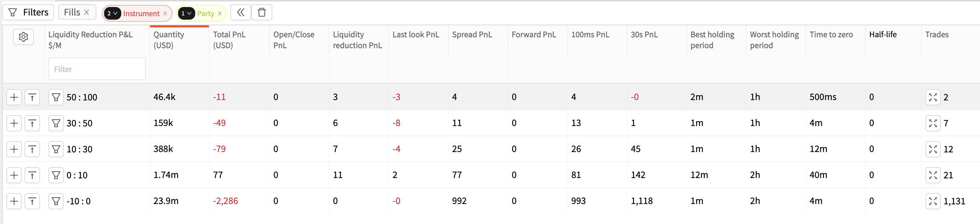980x224 pixels.
Task: Sort by Total PnL (USD) column header
Action: click(229, 40)
